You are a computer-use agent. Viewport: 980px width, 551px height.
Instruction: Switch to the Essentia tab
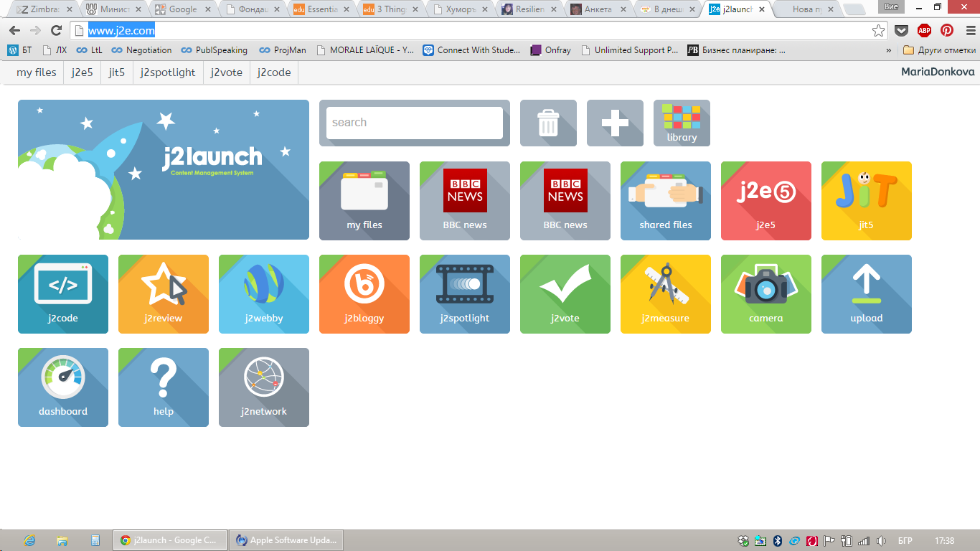(322, 10)
